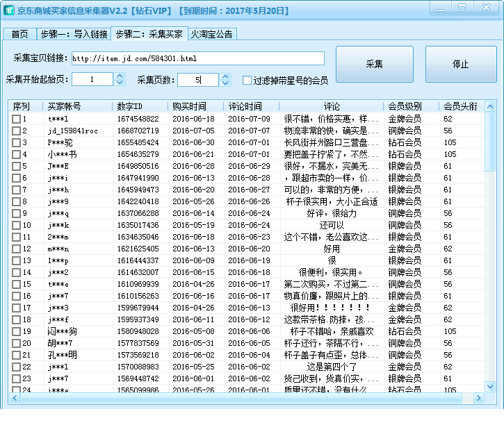The image size is (504, 425).
Task: Click the 停止 button
Action: coord(461,64)
